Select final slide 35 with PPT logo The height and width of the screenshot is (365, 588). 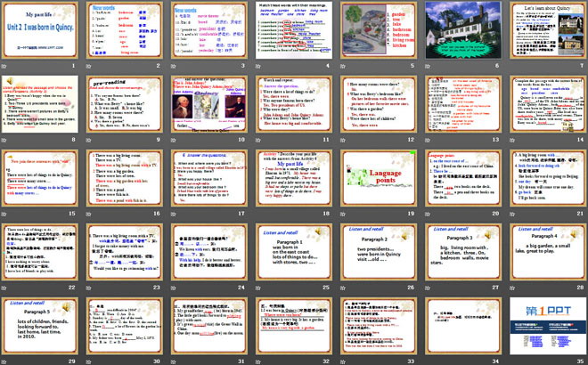(548, 326)
